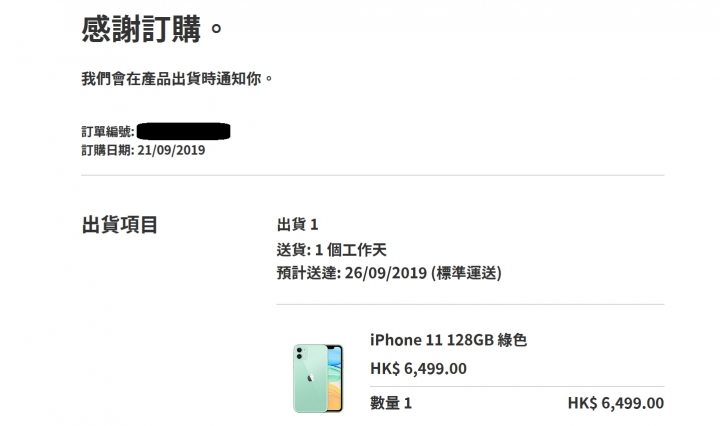Click the 預計送達 label
The width and height of the screenshot is (720, 426).
click(x=309, y=273)
